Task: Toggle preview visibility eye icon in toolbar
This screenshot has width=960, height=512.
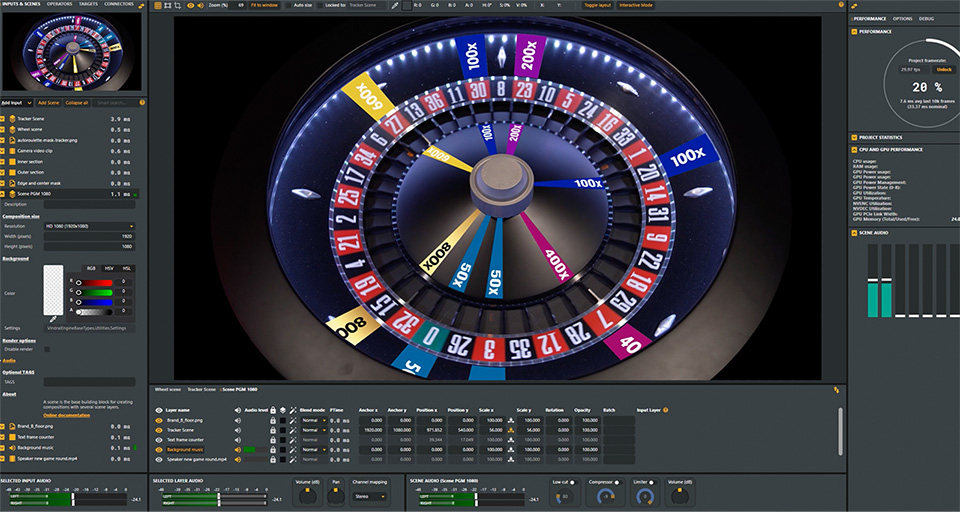Action: pyautogui.click(x=191, y=5)
